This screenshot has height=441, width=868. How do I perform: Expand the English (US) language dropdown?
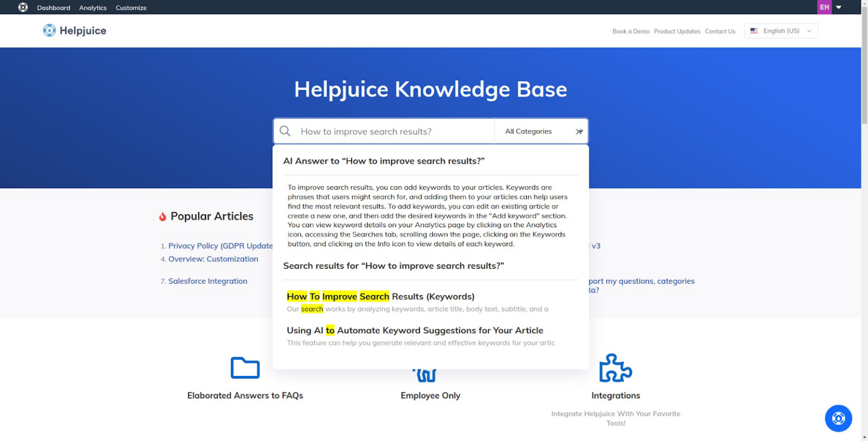(x=780, y=31)
